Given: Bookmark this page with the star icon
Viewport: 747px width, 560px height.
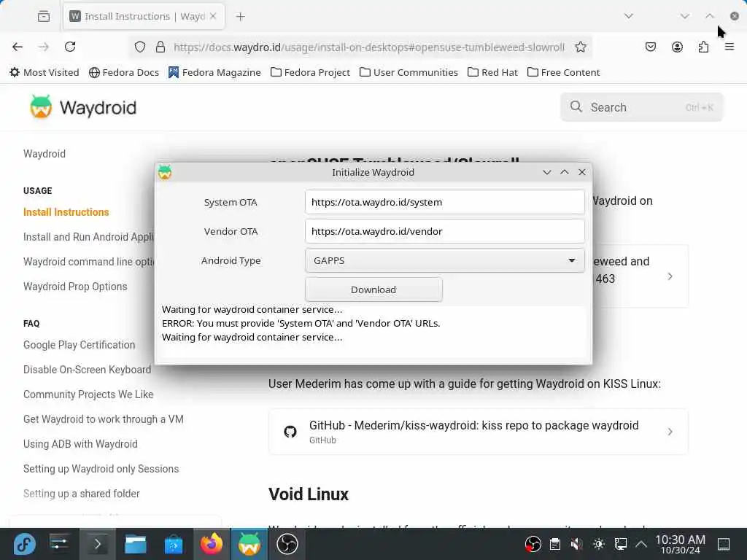Looking at the screenshot, I should (580, 47).
